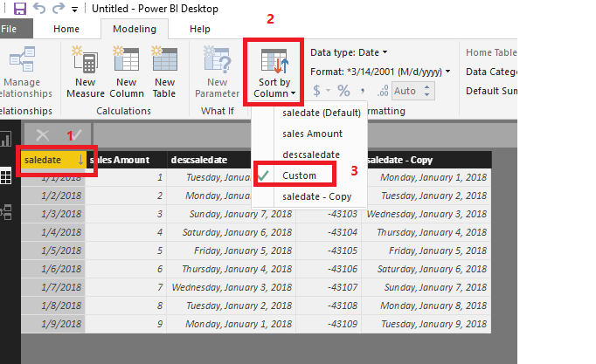Select the sales Amount column header
The height and width of the screenshot is (364, 596).
click(x=126, y=160)
